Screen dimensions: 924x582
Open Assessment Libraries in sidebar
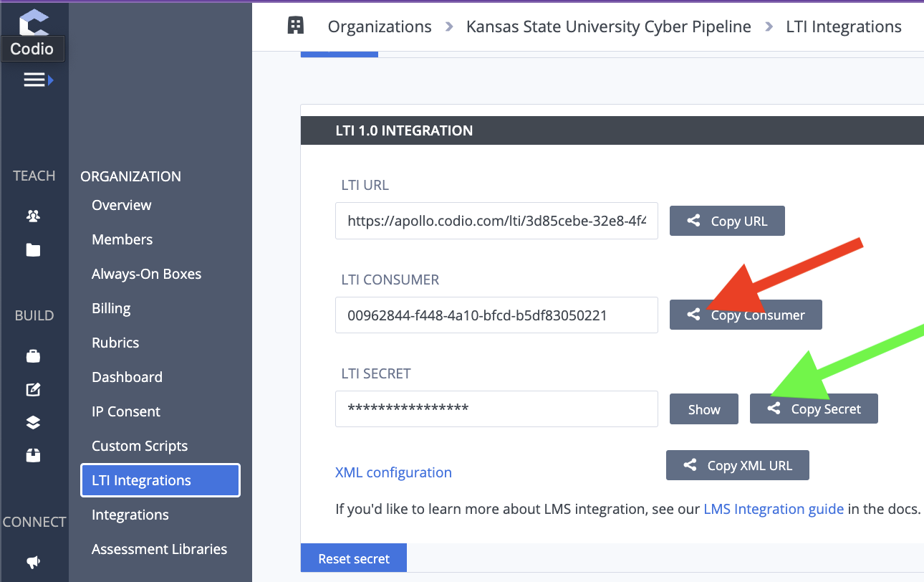point(160,549)
